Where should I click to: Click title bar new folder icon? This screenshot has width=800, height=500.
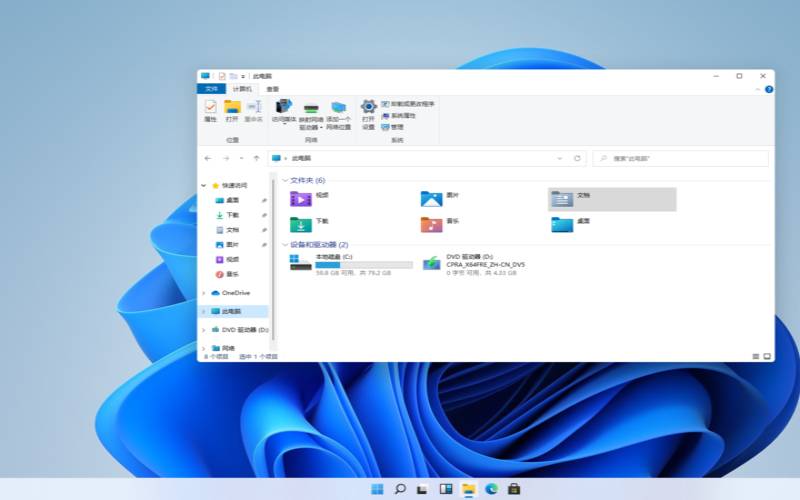pos(233,76)
